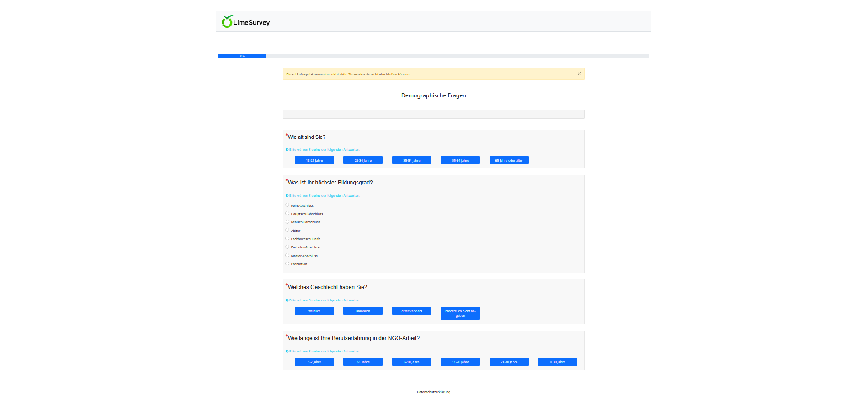Screen dimensions: 868x410
Task: Click help icon under Geschlecht question
Action: pos(287,300)
